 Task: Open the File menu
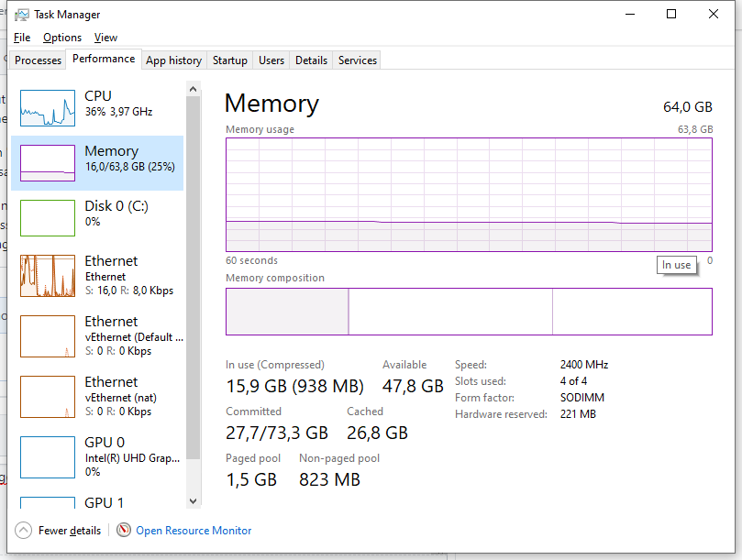[21, 38]
